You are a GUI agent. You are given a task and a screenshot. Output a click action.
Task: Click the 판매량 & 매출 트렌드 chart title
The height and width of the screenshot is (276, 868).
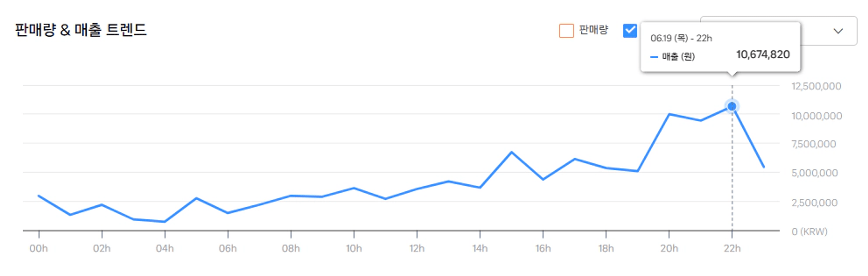[x=81, y=30]
